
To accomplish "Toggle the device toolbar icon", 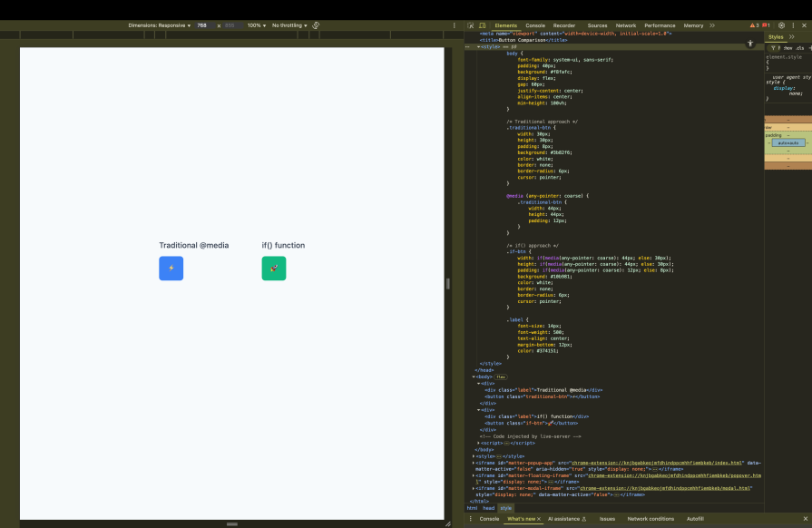I will point(482,25).
